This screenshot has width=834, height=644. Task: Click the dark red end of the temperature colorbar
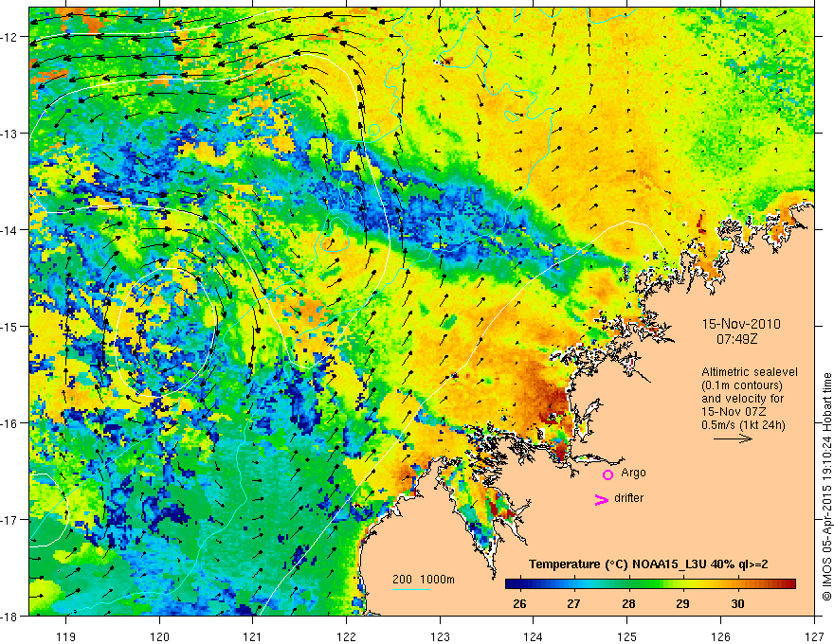[791, 583]
